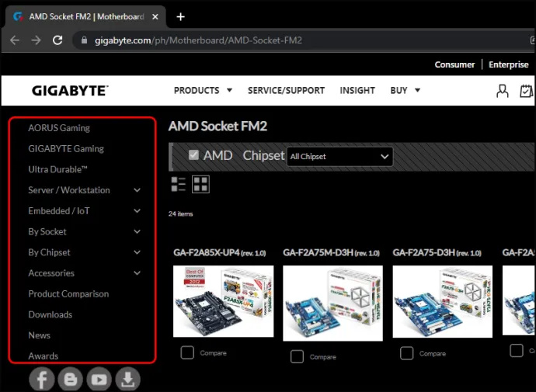
Task: Click the browser back arrow
Action: pos(15,40)
